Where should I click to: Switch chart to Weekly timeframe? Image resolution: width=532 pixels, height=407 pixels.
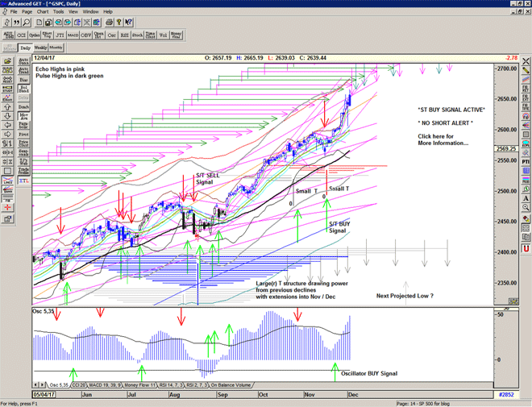(39, 48)
